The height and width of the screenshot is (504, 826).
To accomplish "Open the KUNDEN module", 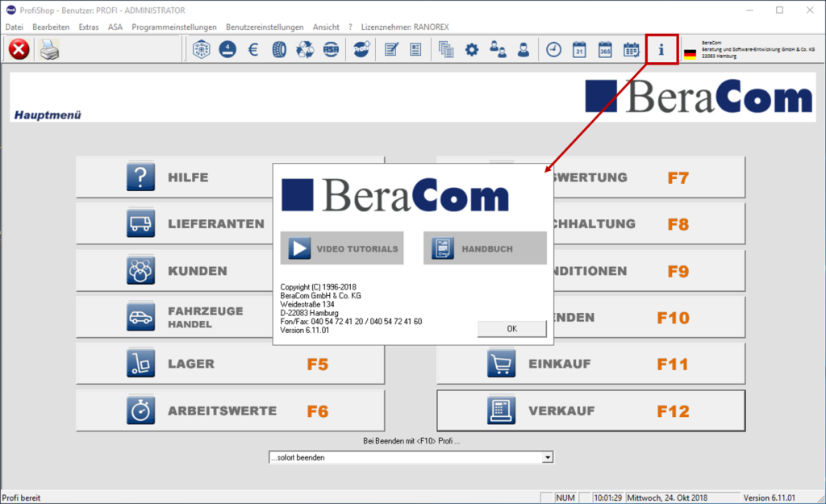I will pos(174,271).
